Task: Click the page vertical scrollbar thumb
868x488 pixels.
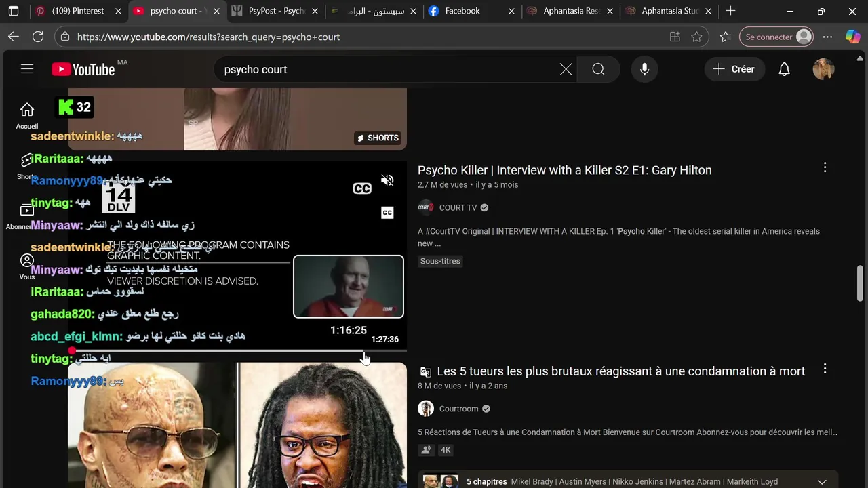Action: (x=861, y=283)
